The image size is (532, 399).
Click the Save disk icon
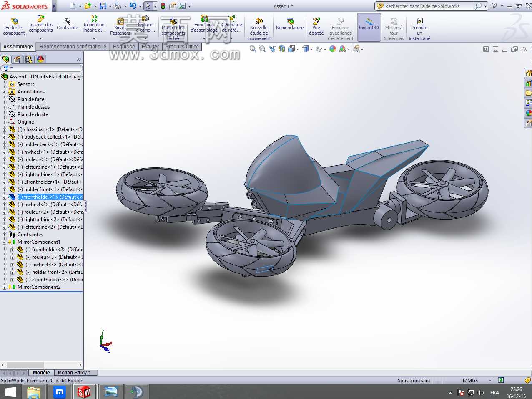[103, 6]
